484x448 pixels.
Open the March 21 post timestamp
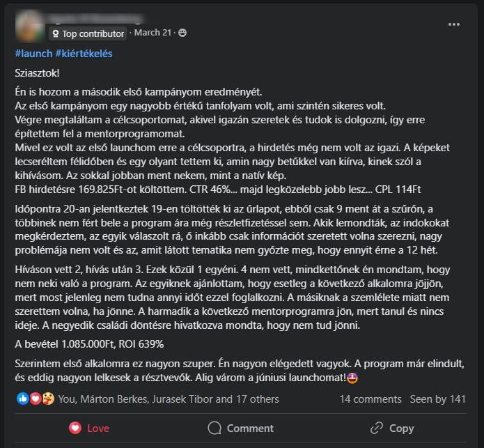pyautogui.click(x=153, y=33)
